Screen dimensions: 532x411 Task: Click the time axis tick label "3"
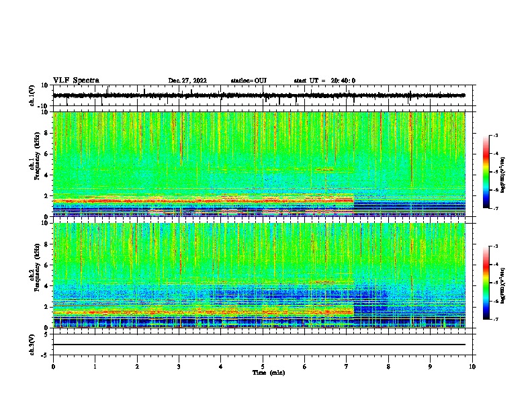point(179,367)
